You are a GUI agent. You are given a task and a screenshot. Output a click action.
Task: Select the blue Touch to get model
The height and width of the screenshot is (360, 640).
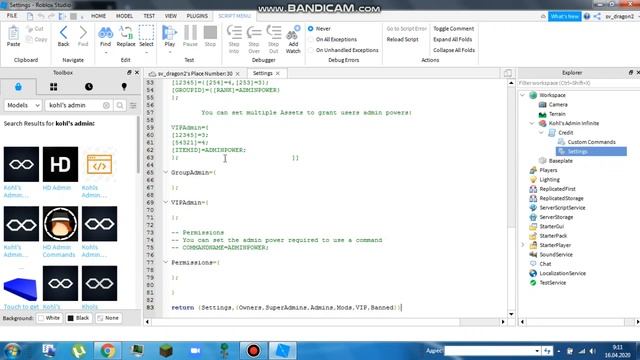click(20, 288)
